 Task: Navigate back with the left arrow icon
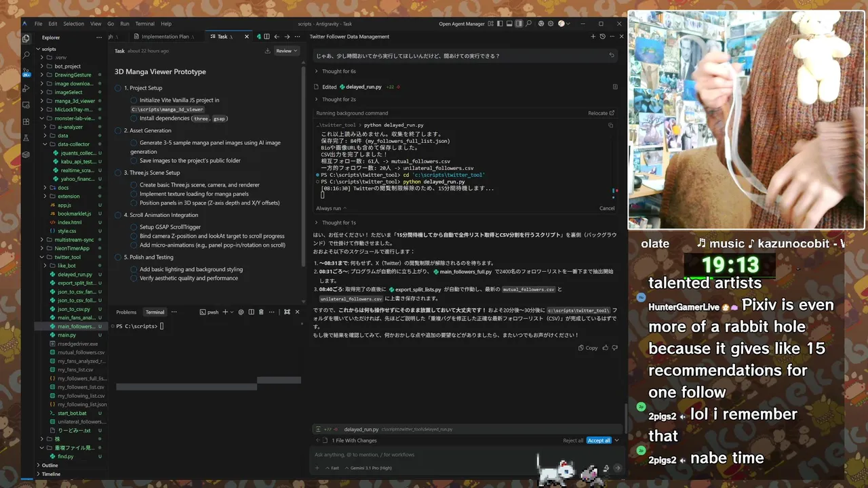[277, 37]
